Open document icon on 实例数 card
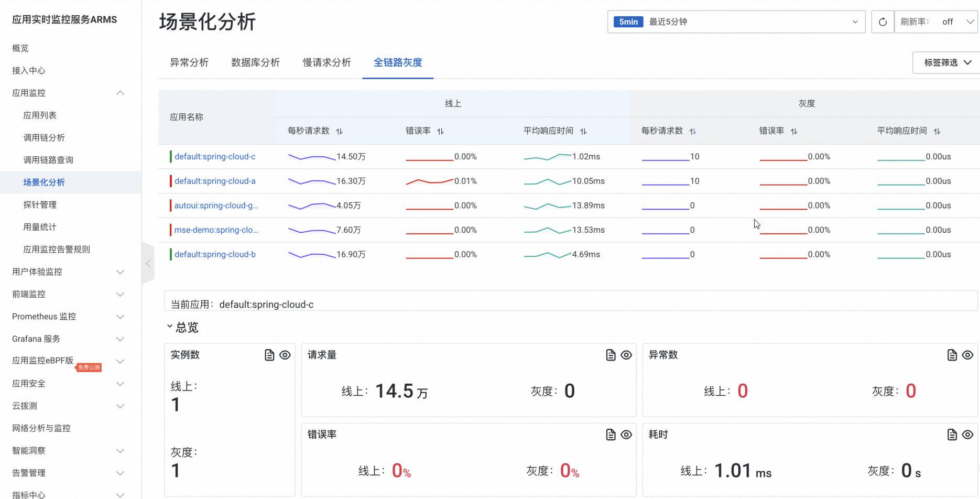This screenshot has height=499, width=980. 269,355
